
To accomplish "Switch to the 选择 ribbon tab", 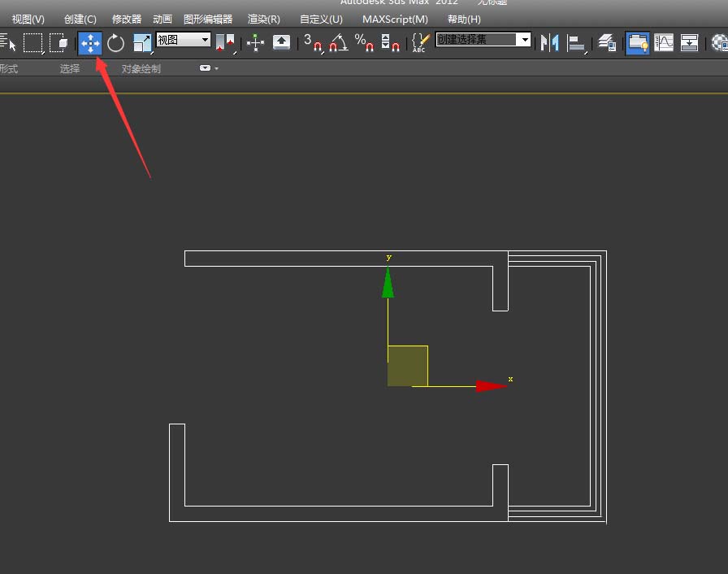I will click(70, 69).
